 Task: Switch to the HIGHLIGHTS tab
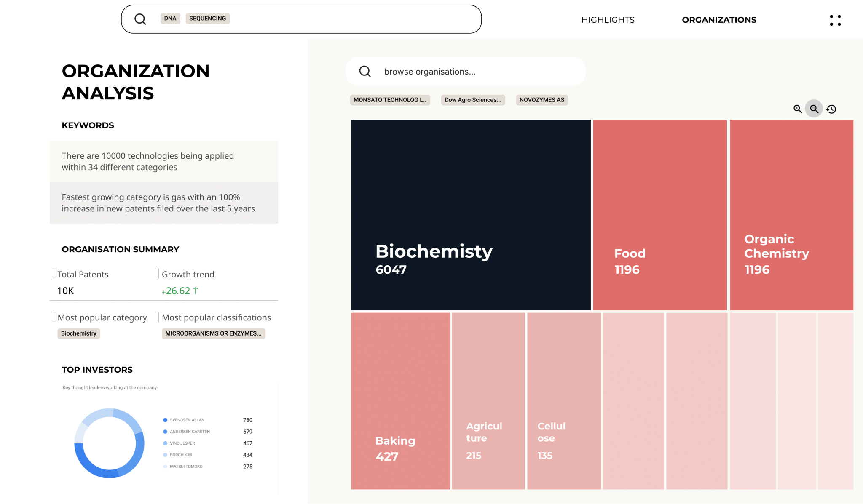pos(608,20)
